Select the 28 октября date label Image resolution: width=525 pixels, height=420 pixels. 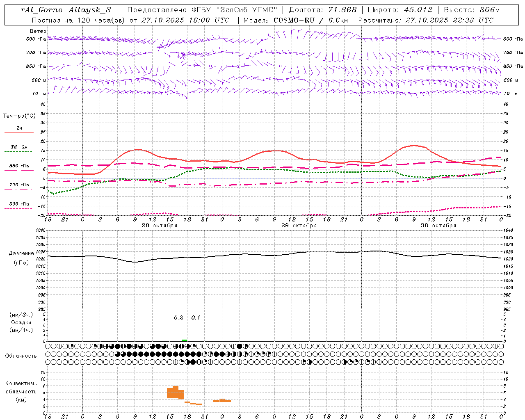click(x=160, y=226)
